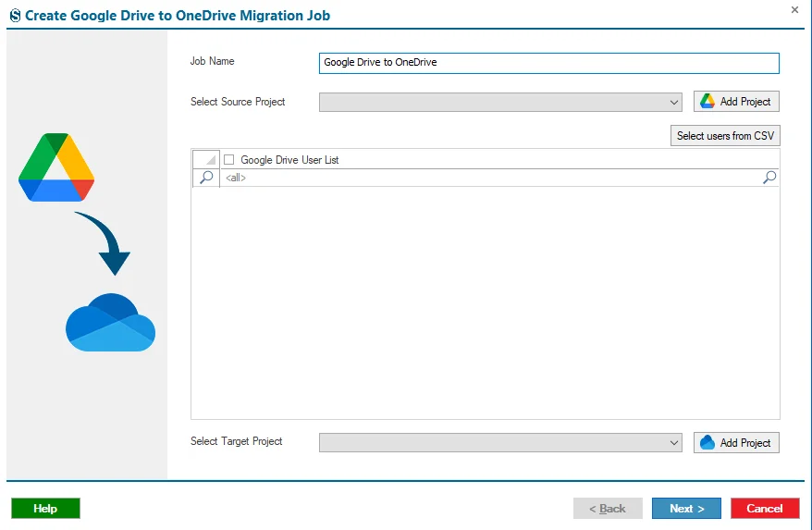Close the dialog with the X button
The width and height of the screenshot is (812, 530).
pos(794,10)
